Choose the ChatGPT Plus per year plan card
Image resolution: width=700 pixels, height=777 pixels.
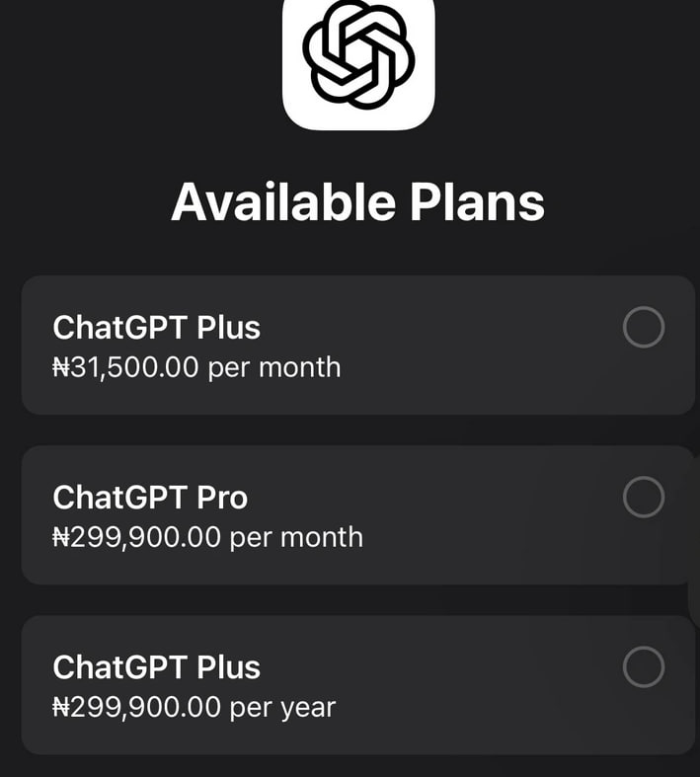click(x=358, y=685)
